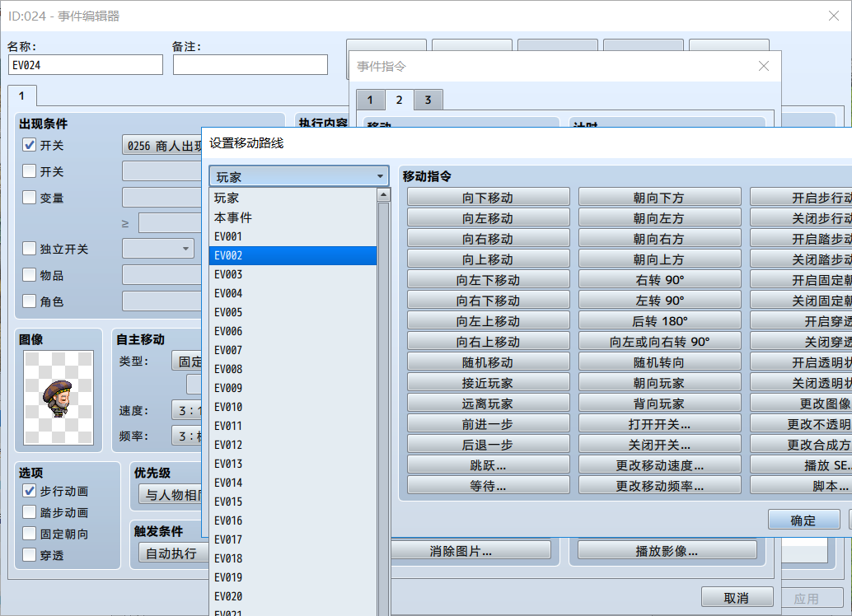Select EV002 in the character list

pos(293,256)
